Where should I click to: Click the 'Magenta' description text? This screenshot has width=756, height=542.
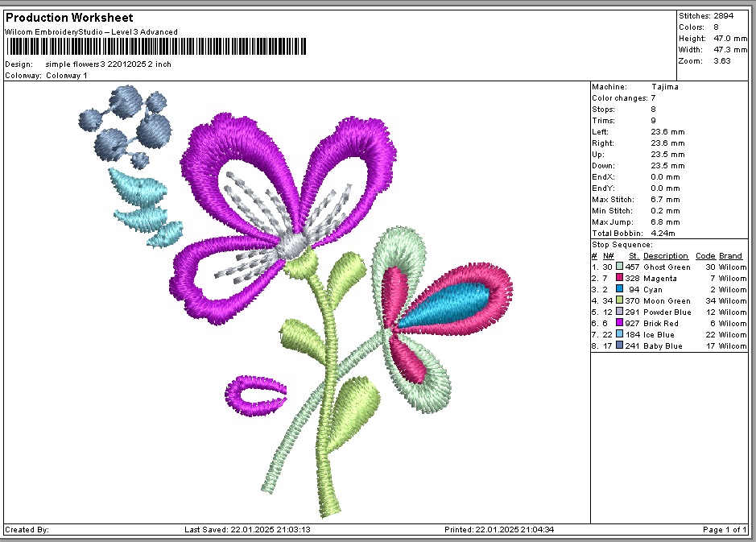tap(660, 278)
